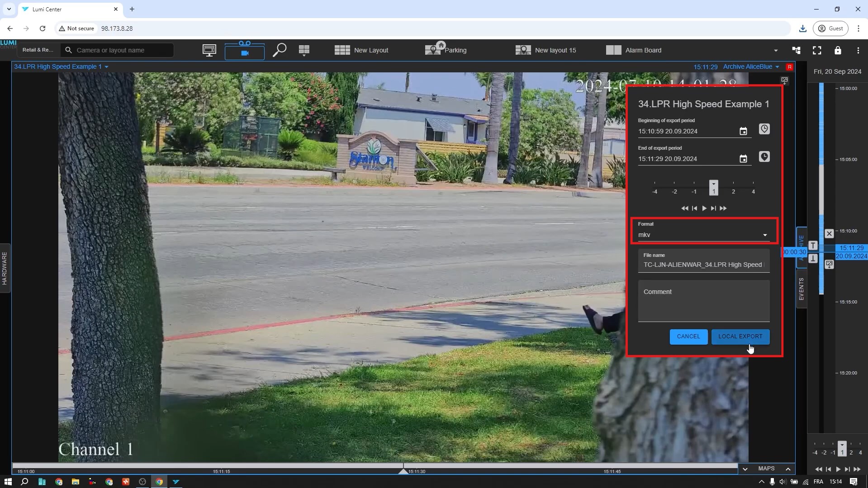Click the lock icon in top toolbar
Image resolution: width=868 pixels, height=488 pixels.
click(838, 50)
